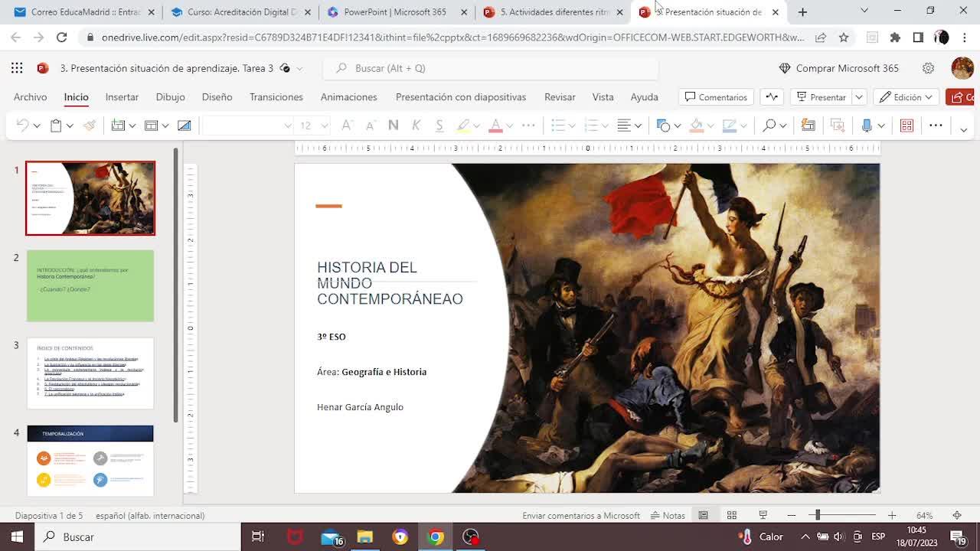Click the zoom slider handle
The width and height of the screenshot is (980, 551).
click(x=818, y=515)
